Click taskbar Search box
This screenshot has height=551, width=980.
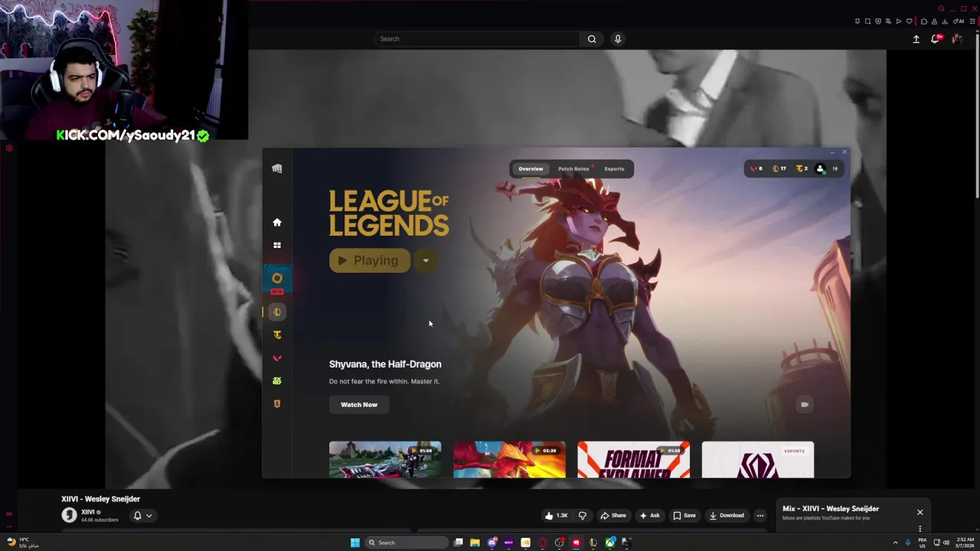tap(407, 543)
